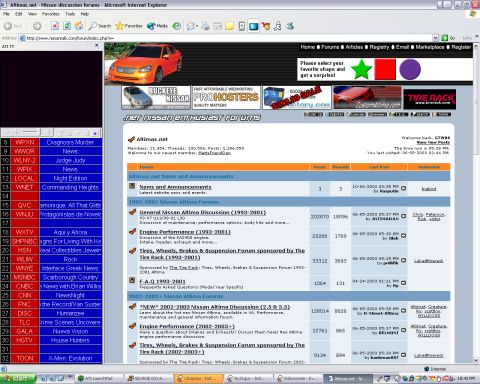Open the Search pane from the toolbar
Screen dimensions: 480x384
(x=100, y=26)
